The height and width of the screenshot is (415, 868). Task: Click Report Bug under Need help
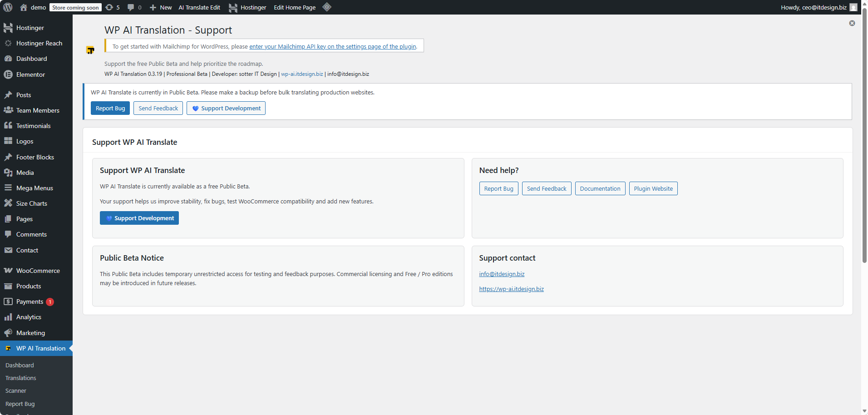(498, 188)
